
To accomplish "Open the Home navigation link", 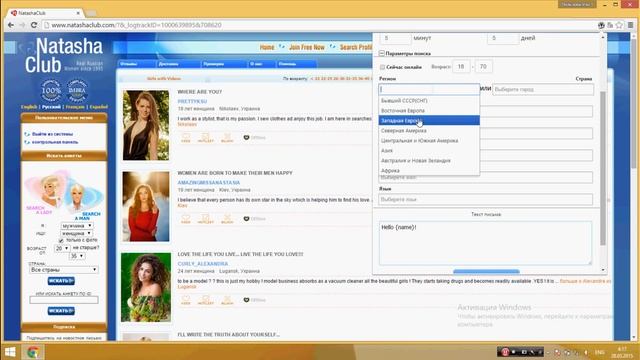I will point(267,47).
